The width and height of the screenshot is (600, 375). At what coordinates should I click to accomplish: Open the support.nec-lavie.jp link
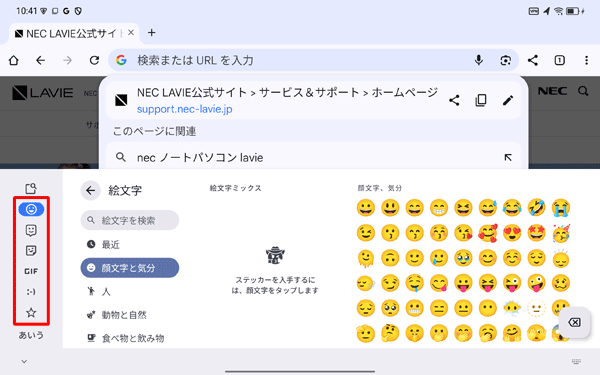point(184,109)
